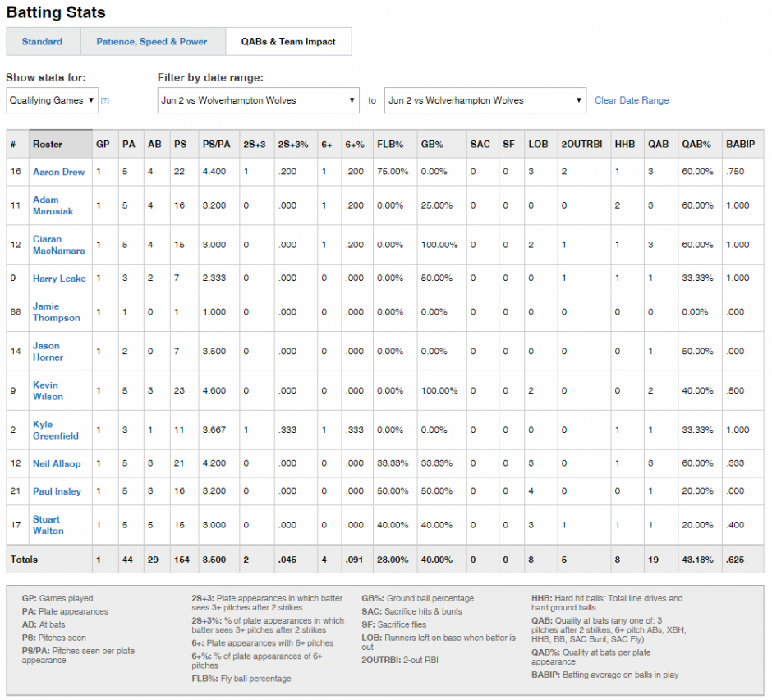Open the Qualifying Games dropdown
The width and height of the screenshot is (772, 700).
(x=53, y=100)
